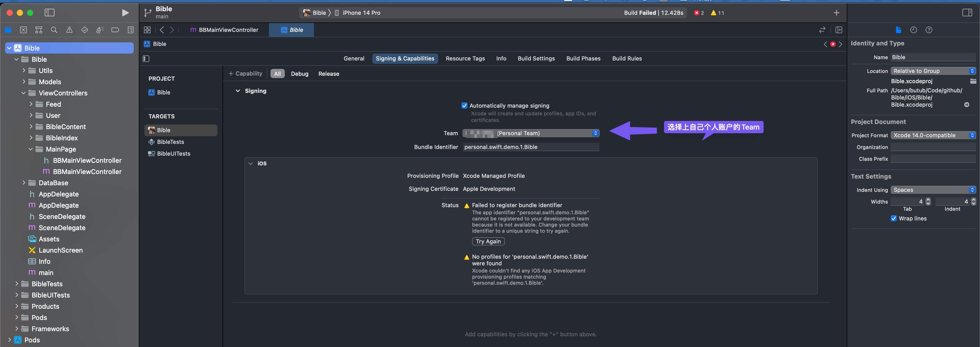Click the yellow warning count indicator
Image resolution: width=980 pixels, height=347 pixels.
pyautogui.click(x=717, y=13)
